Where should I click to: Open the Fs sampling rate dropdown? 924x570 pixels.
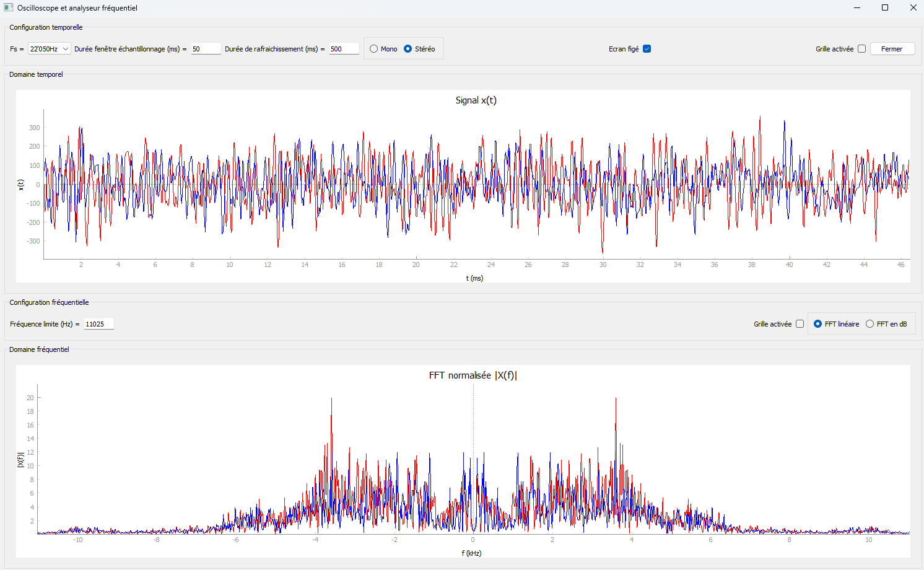[x=50, y=49]
